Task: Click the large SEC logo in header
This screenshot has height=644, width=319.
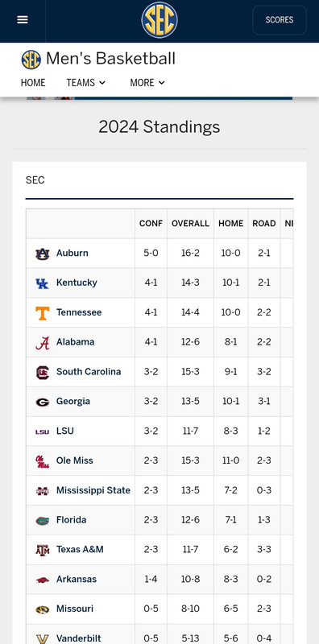Action: click(159, 19)
